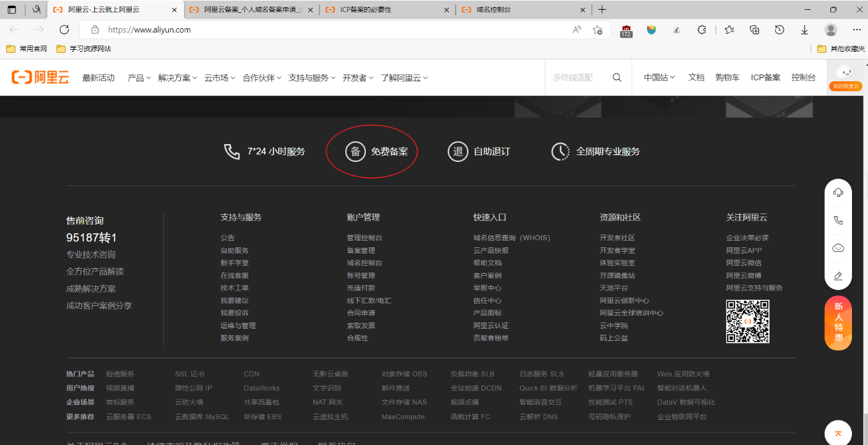Open the 负载均衡 SLB link
Viewport: 868px width, 445px height.
473,374
